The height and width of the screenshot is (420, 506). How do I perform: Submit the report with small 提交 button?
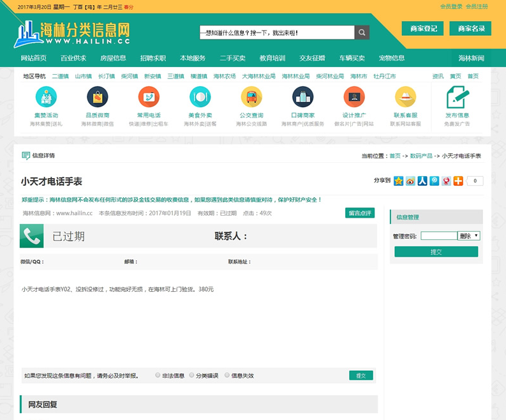pos(361,375)
